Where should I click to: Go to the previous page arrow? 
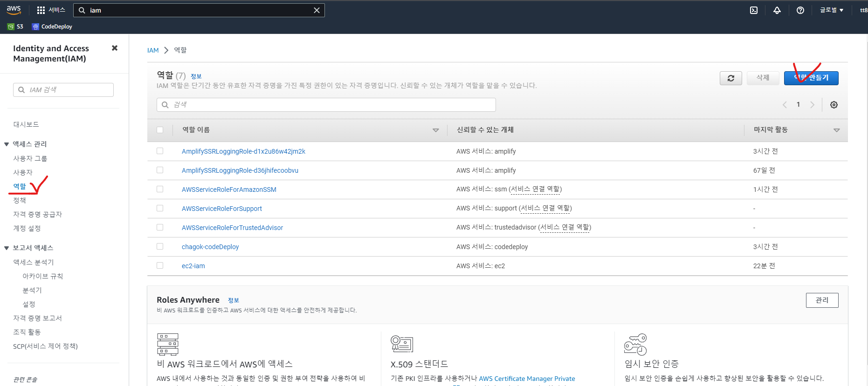click(785, 105)
